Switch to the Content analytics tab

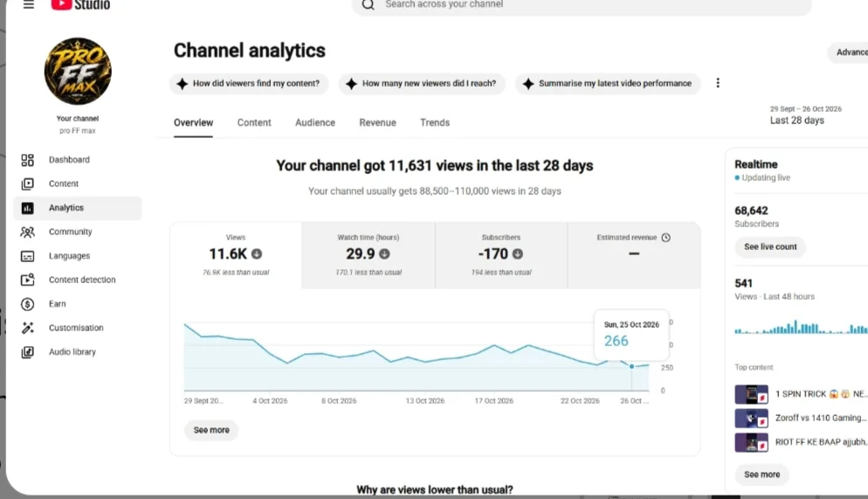coord(254,123)
